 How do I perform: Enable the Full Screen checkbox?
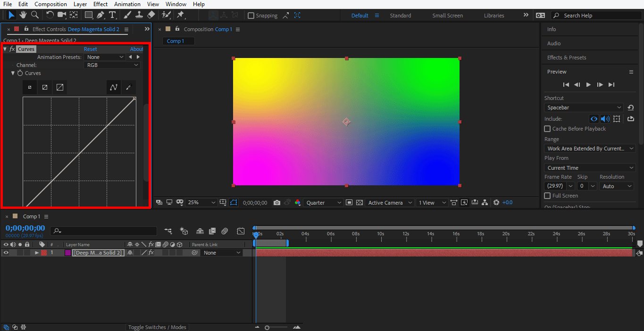pyautogui.click(x=547, y=196)
